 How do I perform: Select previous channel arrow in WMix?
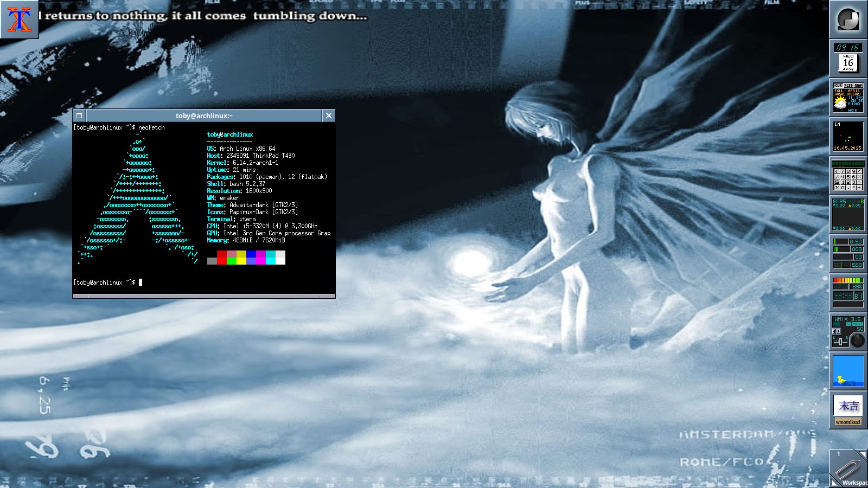point(834,331)
